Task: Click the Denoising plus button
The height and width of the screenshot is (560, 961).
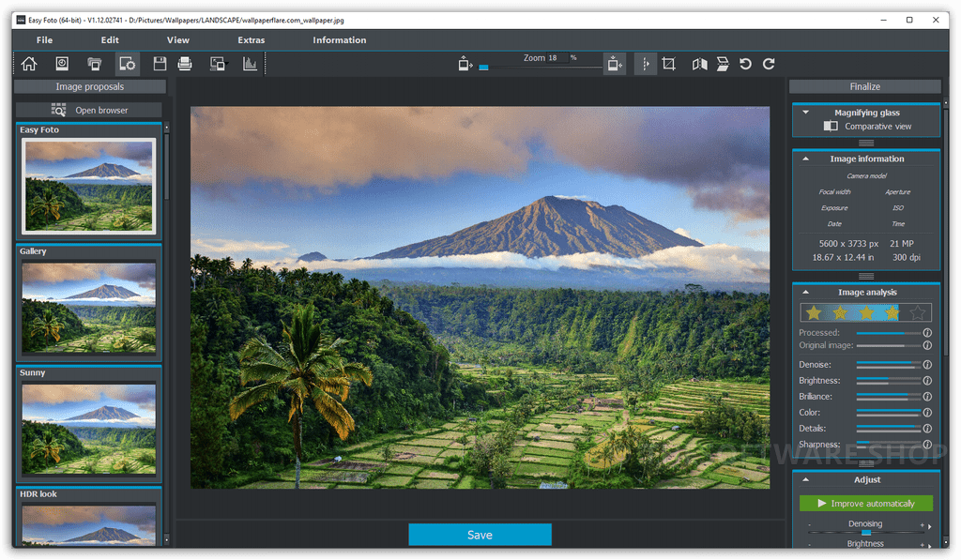Action: click(x=922, y=525)
